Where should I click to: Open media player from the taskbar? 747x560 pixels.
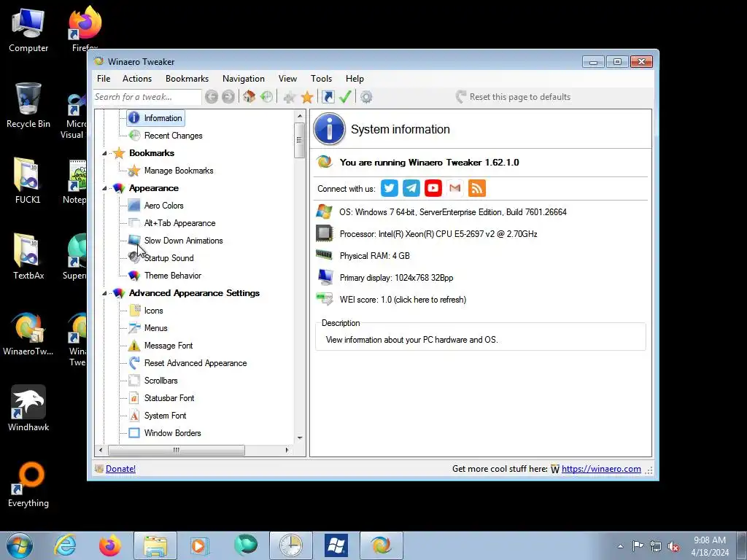point(198,545)
